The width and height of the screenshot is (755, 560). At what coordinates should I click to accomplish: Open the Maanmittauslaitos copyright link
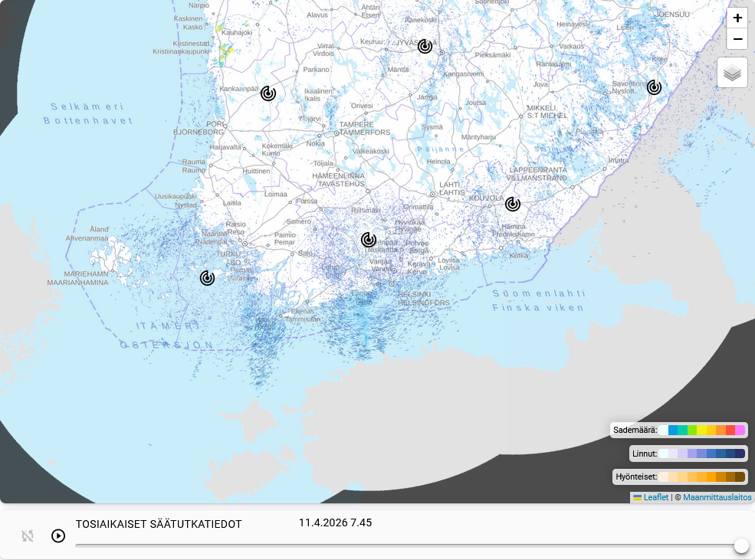point(717,497)
